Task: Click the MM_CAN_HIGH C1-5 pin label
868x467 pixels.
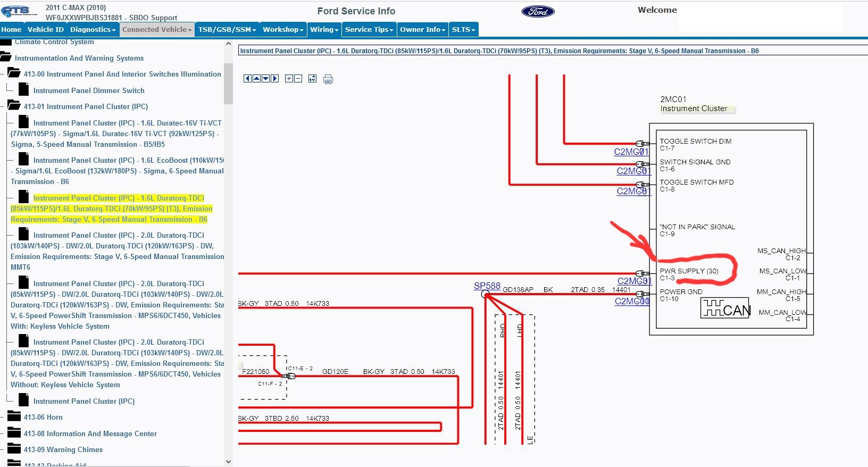Action: point(781,295)
